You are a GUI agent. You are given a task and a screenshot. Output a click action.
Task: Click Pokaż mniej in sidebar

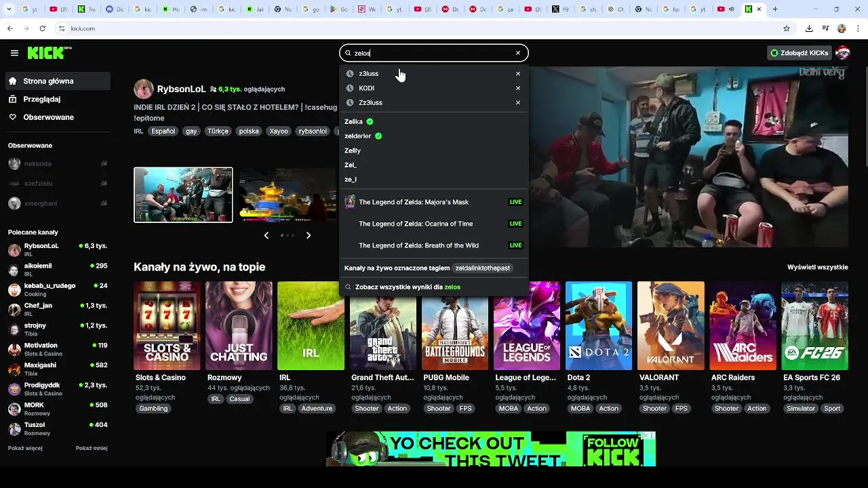click(92, 448)
